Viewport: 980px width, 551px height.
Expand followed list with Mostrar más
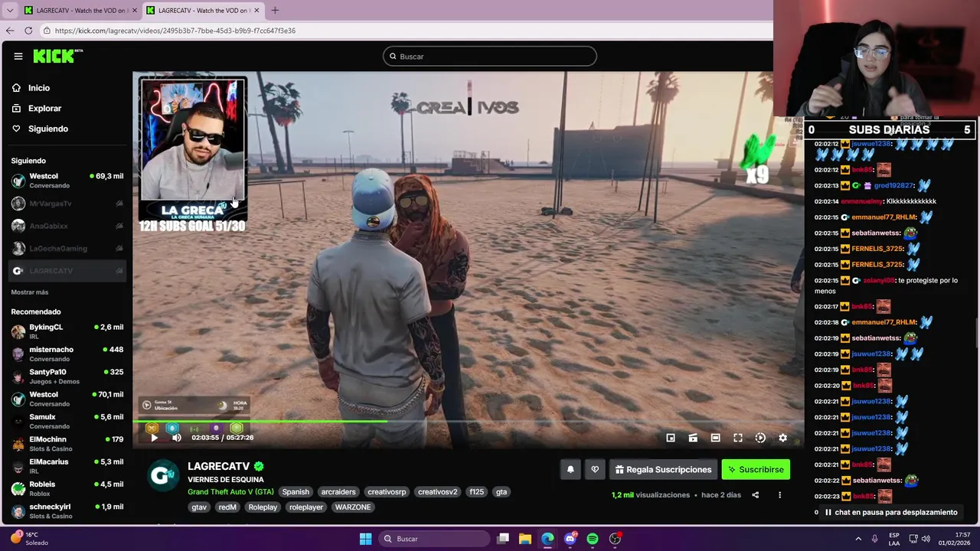(30, 292)
